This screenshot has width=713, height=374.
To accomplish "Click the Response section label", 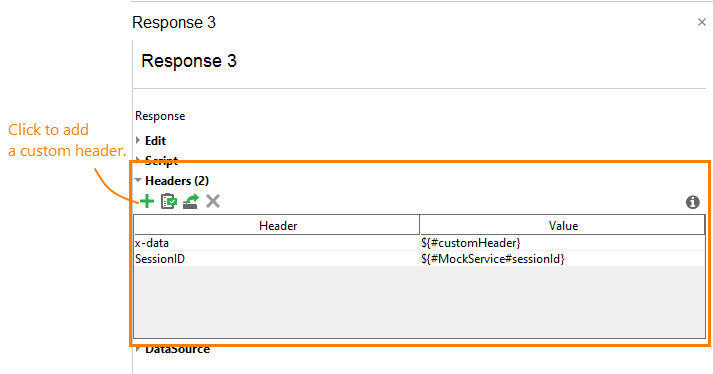I will click(x=160, y=116).
